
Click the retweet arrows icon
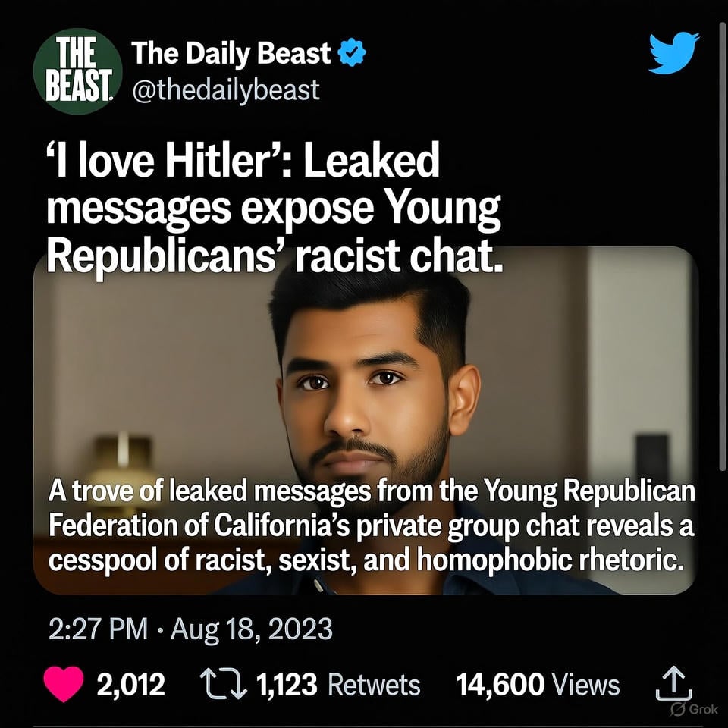(x=224, y=684)
